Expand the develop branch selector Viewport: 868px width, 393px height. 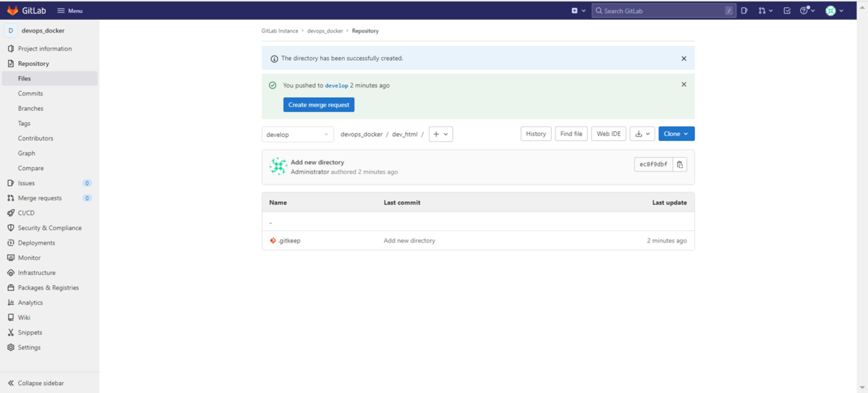coord(297,135)
